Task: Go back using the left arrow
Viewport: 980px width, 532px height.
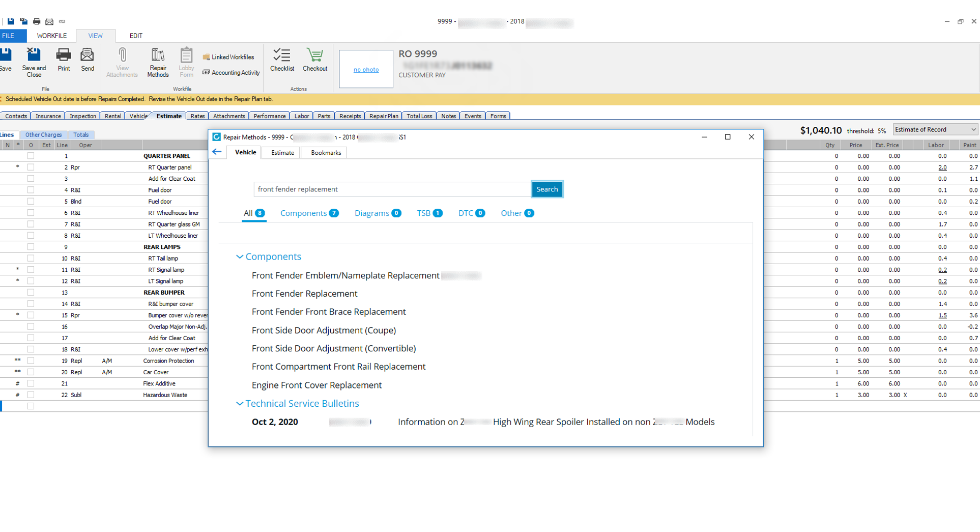Action: coord(217,152)
